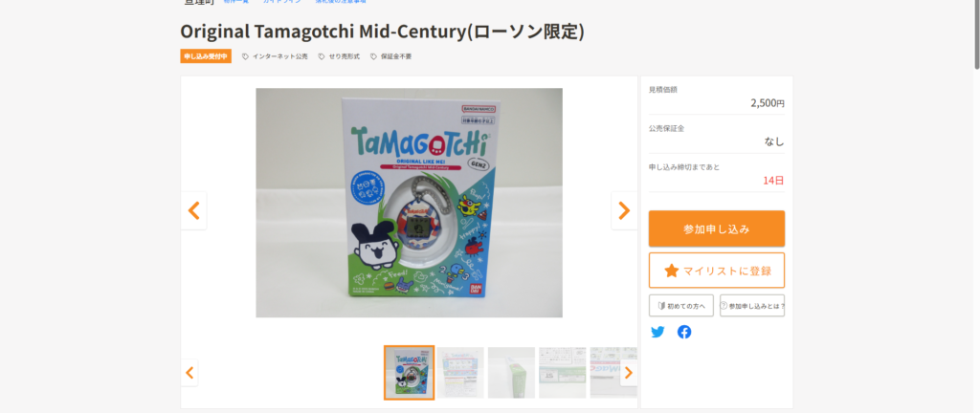Click the インターネット公売 tag
This screenshot has width=980, height=413.
pyautogui.click(x=275, y=56)
